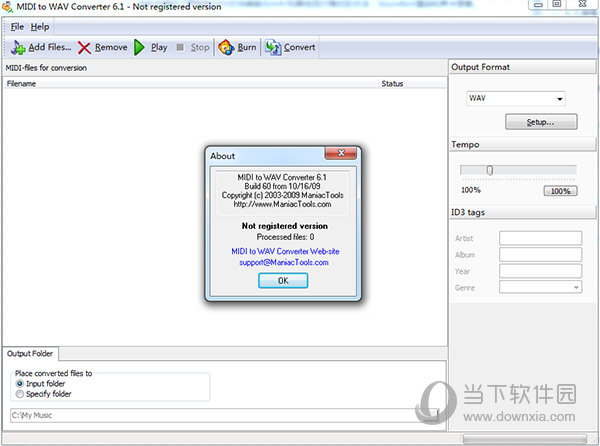This screenshot has height=446, width=600.
Task: Click the 'Not registered version' text in About
Action: 284,226
